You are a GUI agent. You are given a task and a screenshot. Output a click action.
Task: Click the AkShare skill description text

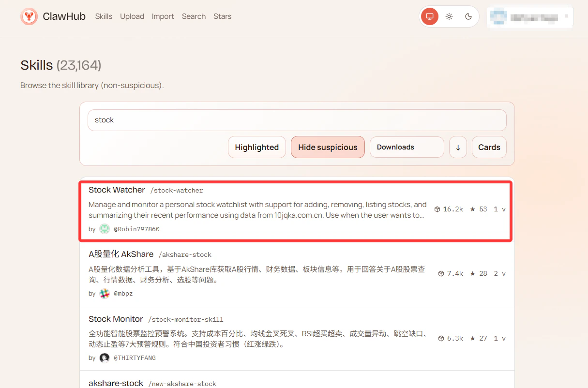pos(257,274)
